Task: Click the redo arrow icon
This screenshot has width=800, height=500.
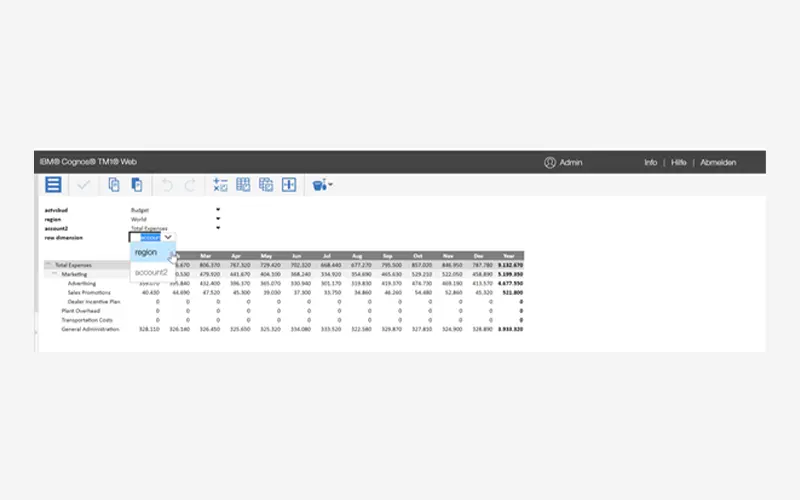Action: (x=190, y=185)
